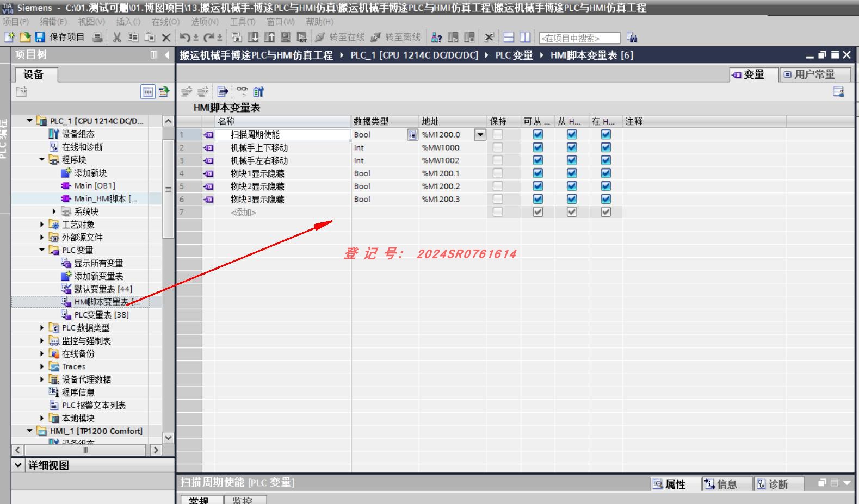The width and height of the screenshot is (859, 504).
Task: Toggle HMI accessible checkbox for 物块3显示隐藏
Action: [537, 200]
